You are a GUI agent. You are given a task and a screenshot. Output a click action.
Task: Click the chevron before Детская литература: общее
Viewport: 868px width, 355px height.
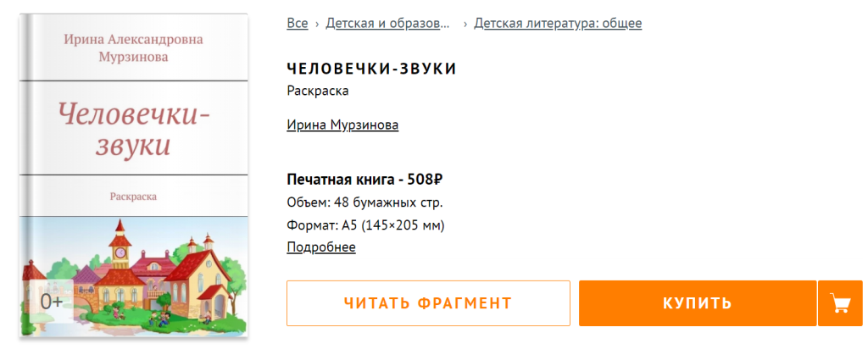(x=465, y=24)
